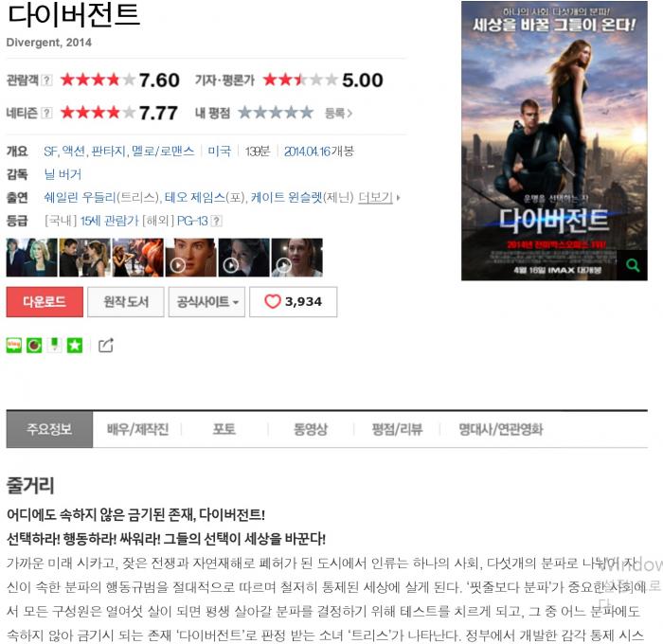
Task: Open the help question mark next to 관람객
Action: (x=47, y=80)
